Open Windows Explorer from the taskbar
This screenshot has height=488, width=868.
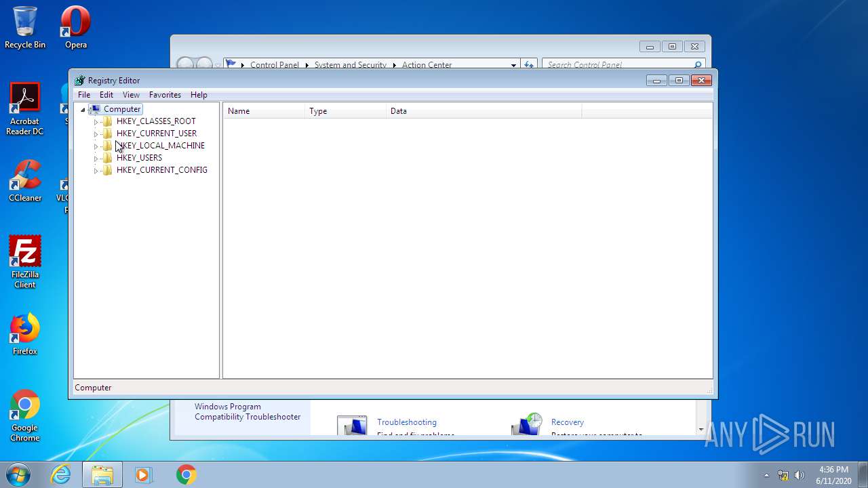pos(102,474)
